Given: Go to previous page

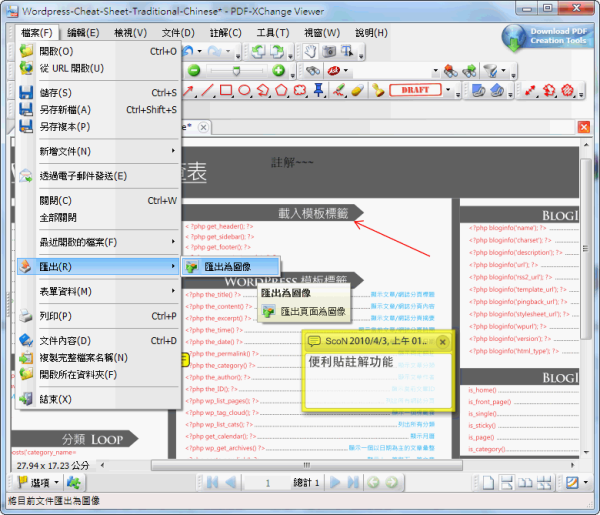Looking at the screenshot, I should pos(231,482).
